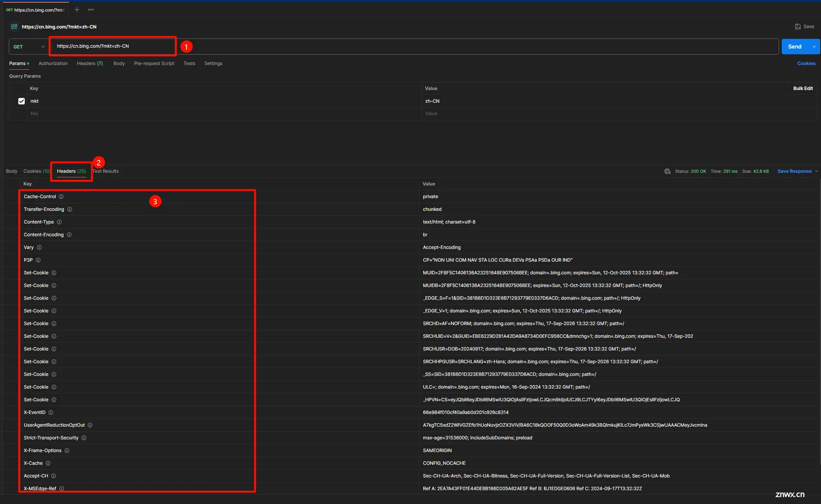Show info for Vary header
Image resolution: width=821 pixels, height=504 pixels.
[x=39, y=247]
